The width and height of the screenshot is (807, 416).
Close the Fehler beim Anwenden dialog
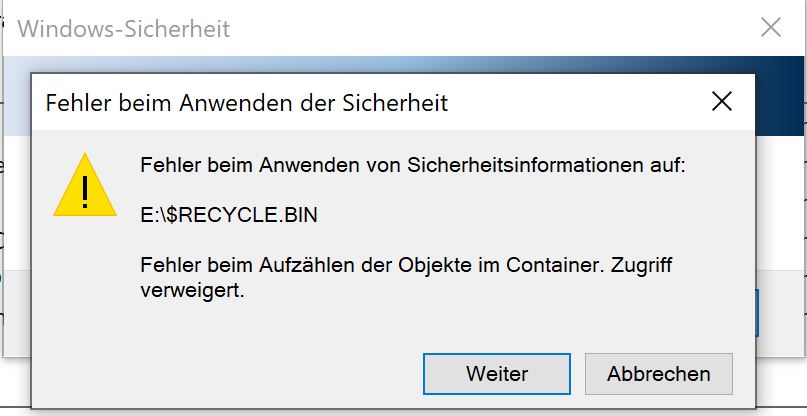(x=721, y=101)
